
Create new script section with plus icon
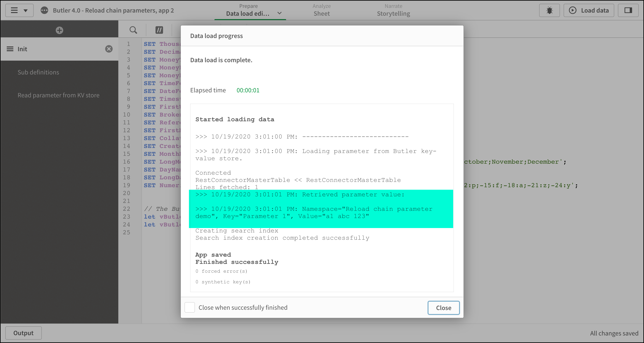pyautogui.click(x=59, y=30)
